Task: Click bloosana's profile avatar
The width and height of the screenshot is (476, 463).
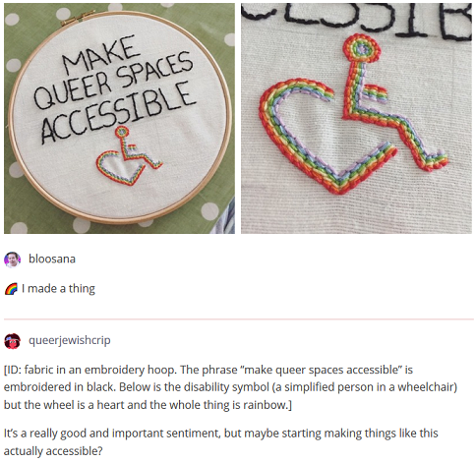Action: [x=13, y=260]
